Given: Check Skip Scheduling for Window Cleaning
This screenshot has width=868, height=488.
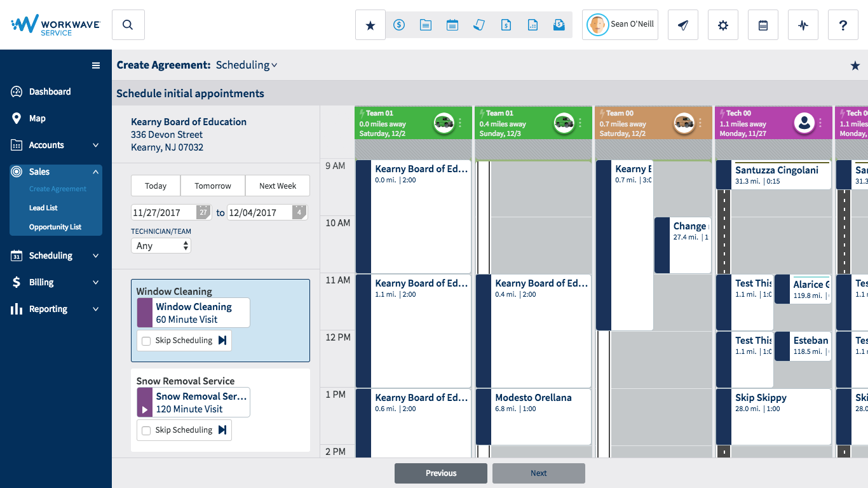Looking at the screenshot, I should [x=146, y=341].
